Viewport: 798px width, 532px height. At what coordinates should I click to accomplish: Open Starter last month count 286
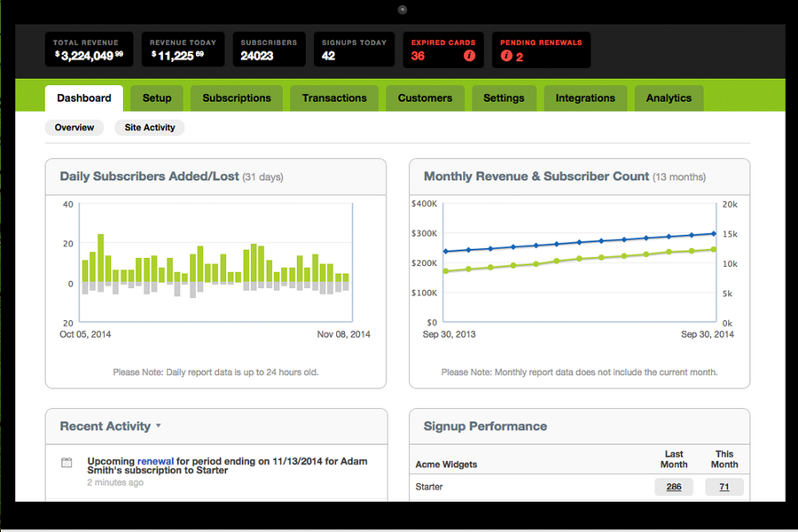tap(674, 487)
